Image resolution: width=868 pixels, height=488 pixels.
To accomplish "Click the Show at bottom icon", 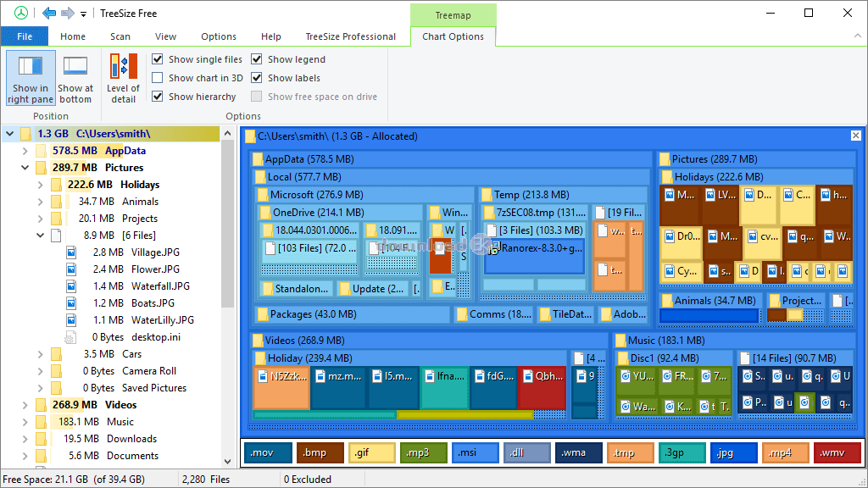I will point(75,67).
